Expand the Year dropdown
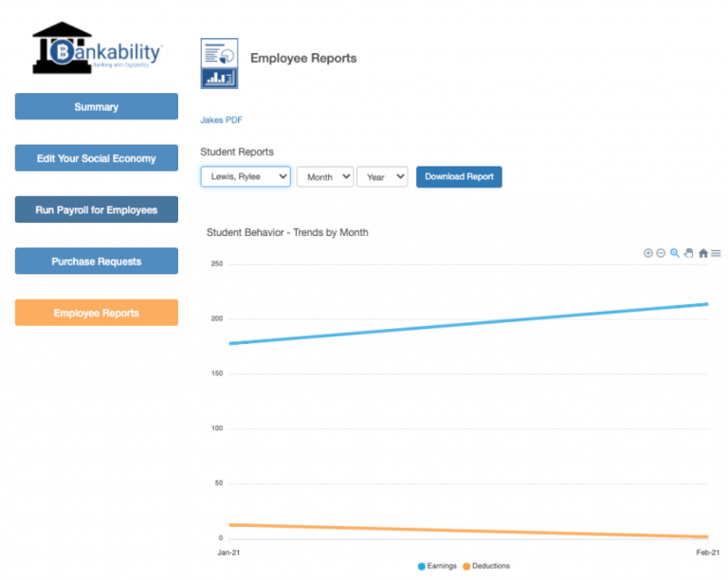The width and height of the screenshot is (728, 580). tap(381, 176)
